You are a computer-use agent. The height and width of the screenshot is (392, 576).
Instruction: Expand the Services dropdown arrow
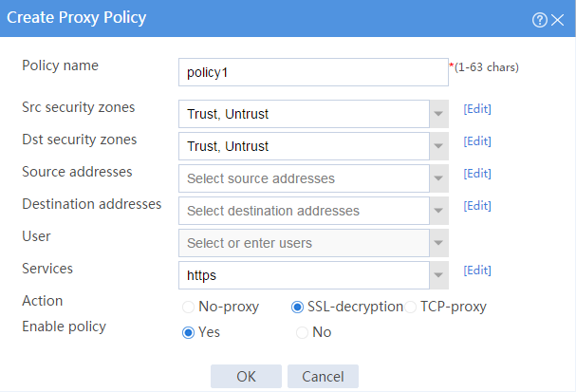[438, 275]
